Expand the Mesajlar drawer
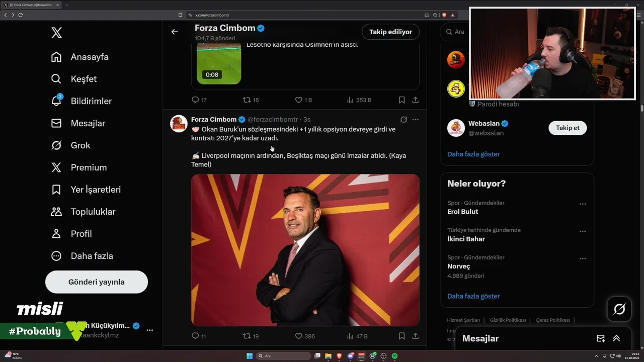644x362 pixels. (x=616, y=338)
